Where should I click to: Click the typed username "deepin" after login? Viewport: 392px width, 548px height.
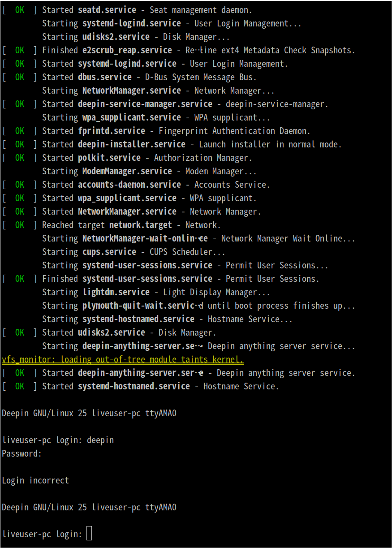100,440
